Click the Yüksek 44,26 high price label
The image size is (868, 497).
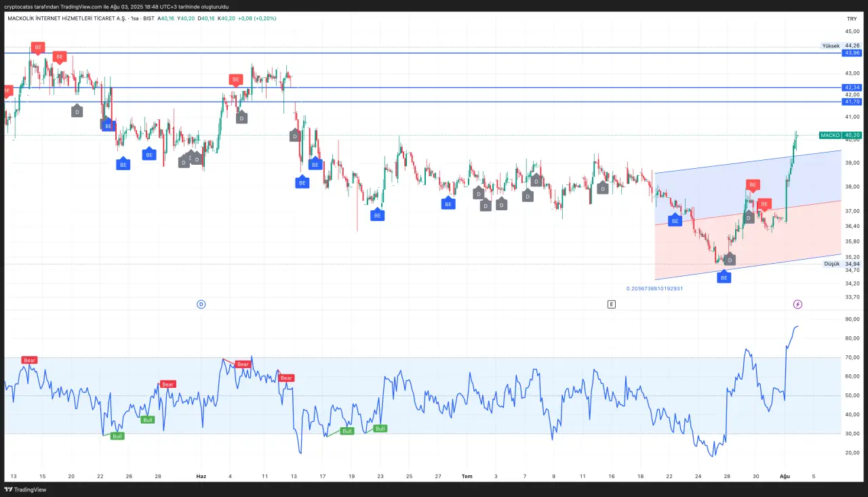[x=840, y=45]
